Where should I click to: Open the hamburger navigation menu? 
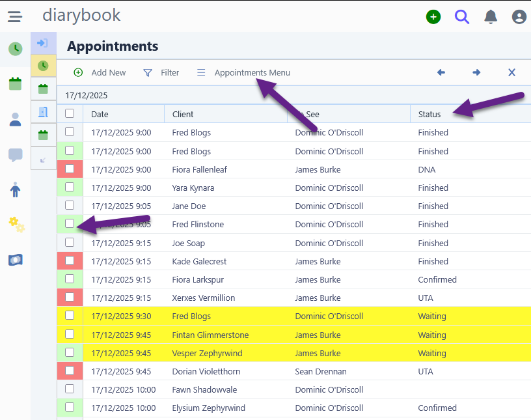(15, 17)
